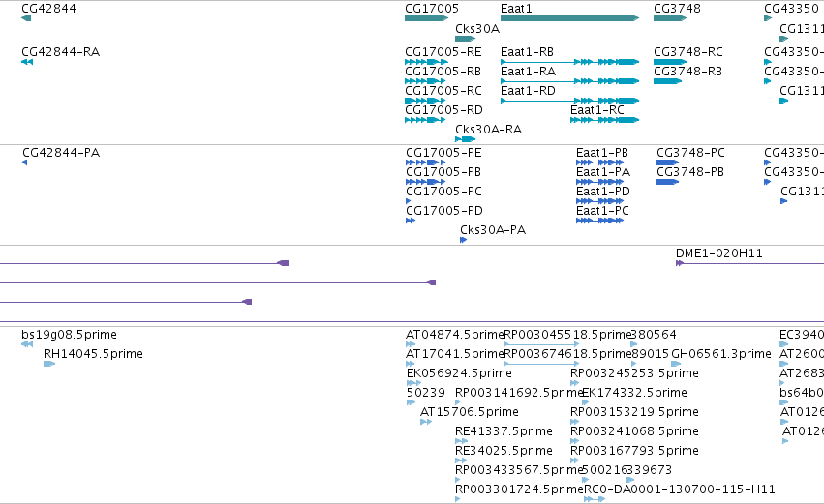Click the Eaat1-RB transcript

pos(569,62)
